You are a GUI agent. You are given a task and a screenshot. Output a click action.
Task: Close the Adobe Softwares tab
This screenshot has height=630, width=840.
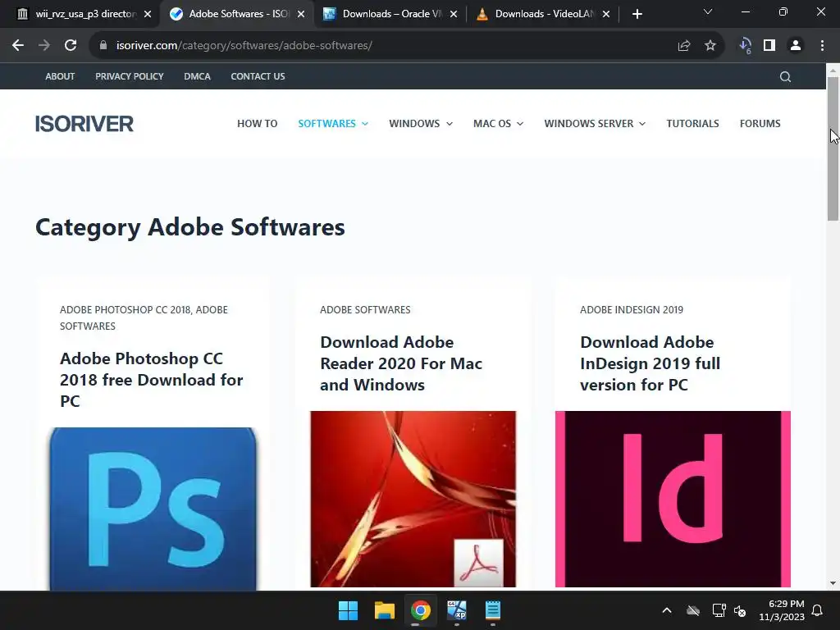[301, 14]
